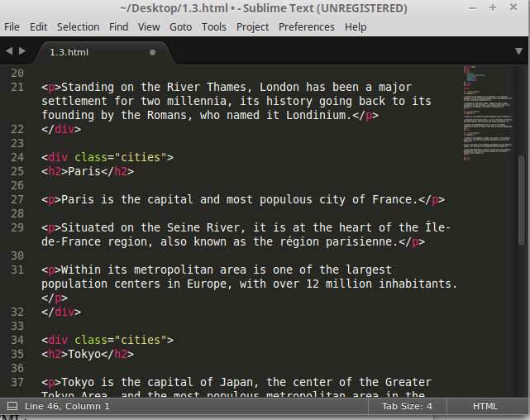Click the closing div tag on line 22
This screenshot has width=530, height=420.
pos(61,130)
